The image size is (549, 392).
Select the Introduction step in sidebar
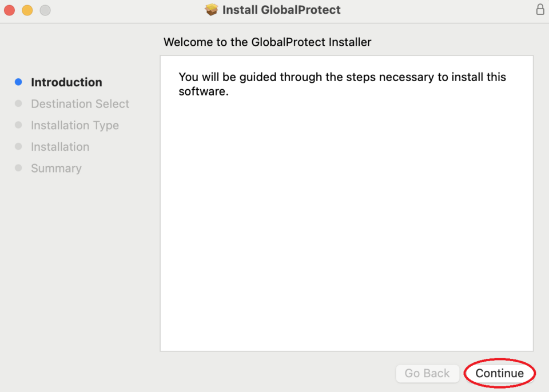pos(66,82)
